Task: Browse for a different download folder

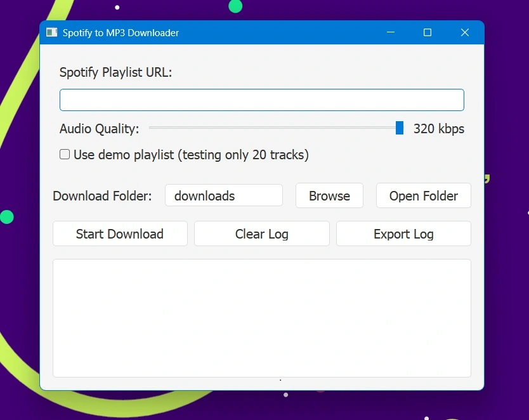Action: (329, 195)
